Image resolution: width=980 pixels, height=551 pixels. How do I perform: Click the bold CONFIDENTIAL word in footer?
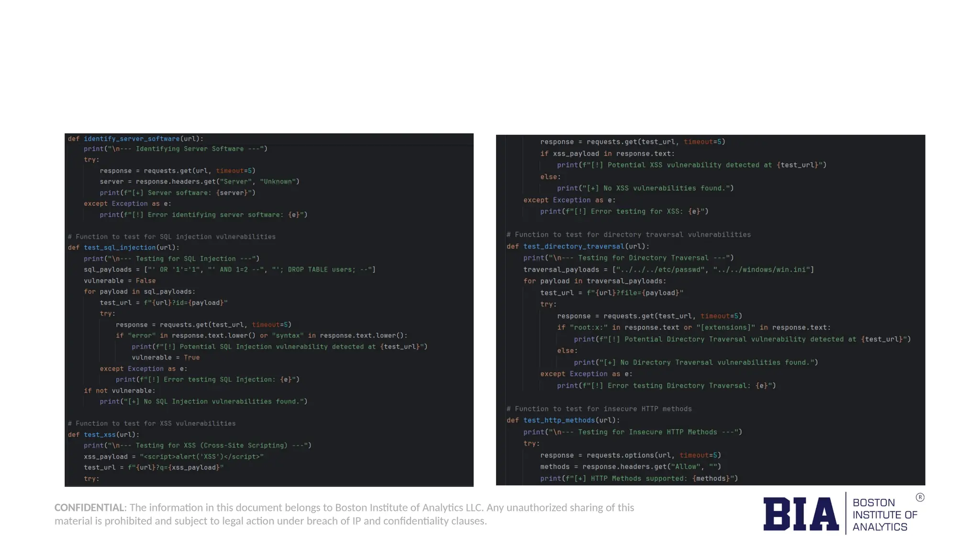(89, 507)
